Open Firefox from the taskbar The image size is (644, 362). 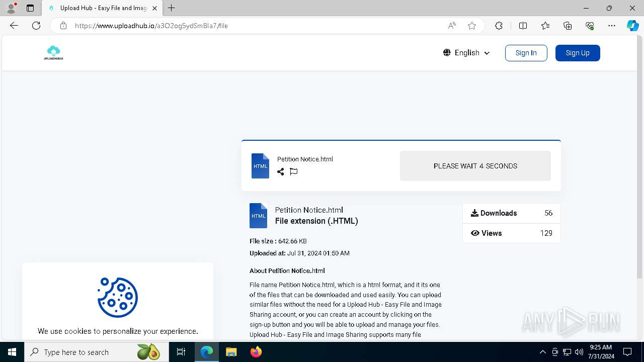click(256, 352)
